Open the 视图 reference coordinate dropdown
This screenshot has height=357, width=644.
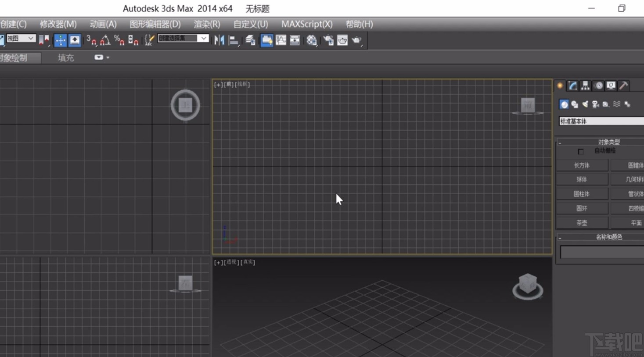click(21, 39)
